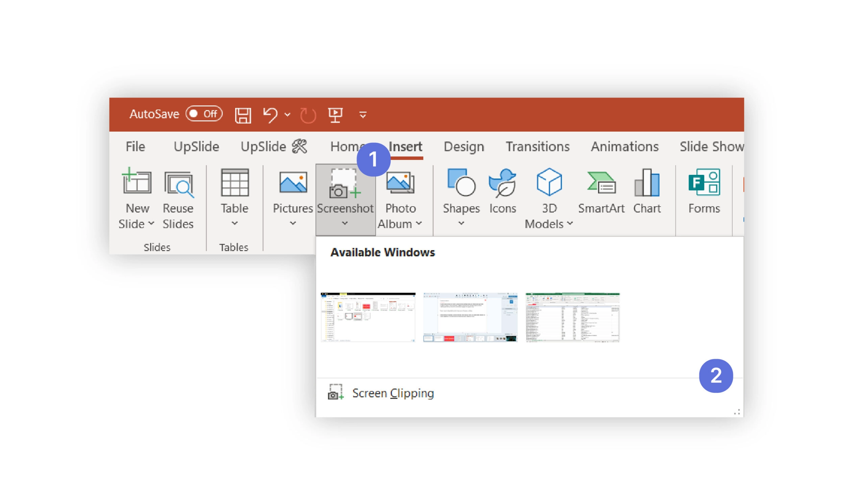This screenshot has width=865, height=504.
Task: Open the Animations tab
Action: click(625, 147)
